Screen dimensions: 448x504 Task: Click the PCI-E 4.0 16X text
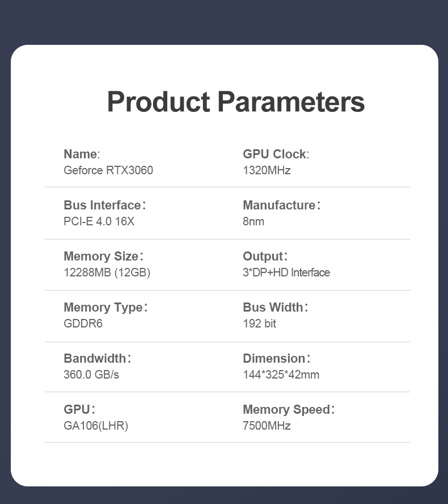coord(99,221)
